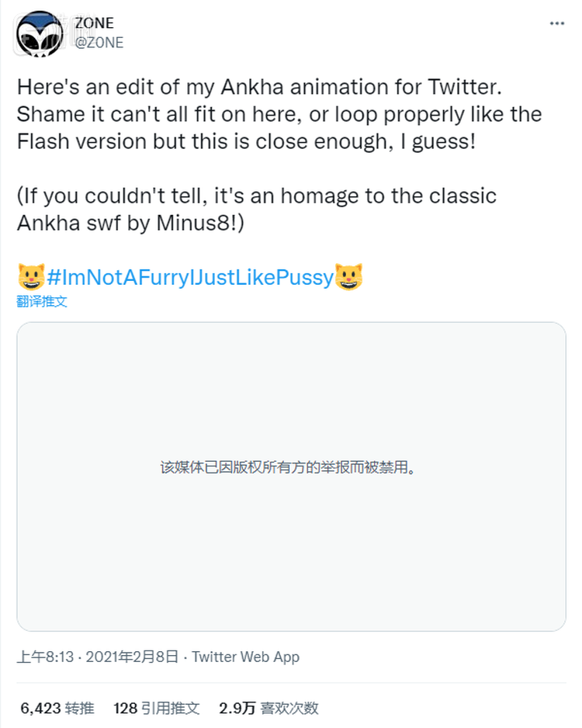View the 2.9万 喜欢次数 likes list
The width and height of the screenshot is (582, 728).
click(268, 708)
